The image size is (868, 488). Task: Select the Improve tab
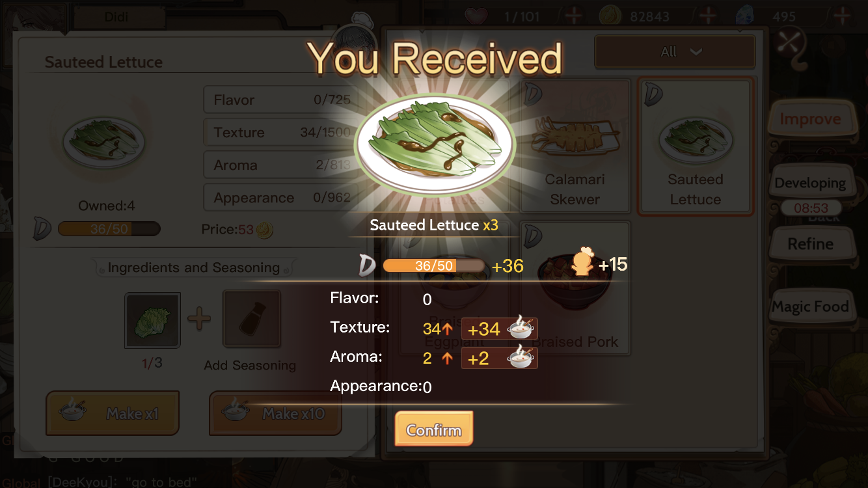pyautogui.click(x=810, y=119)
